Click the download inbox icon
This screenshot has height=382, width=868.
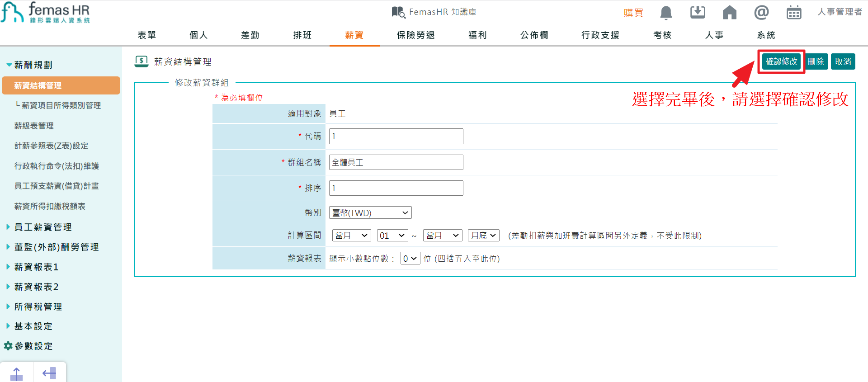(698, 12)
